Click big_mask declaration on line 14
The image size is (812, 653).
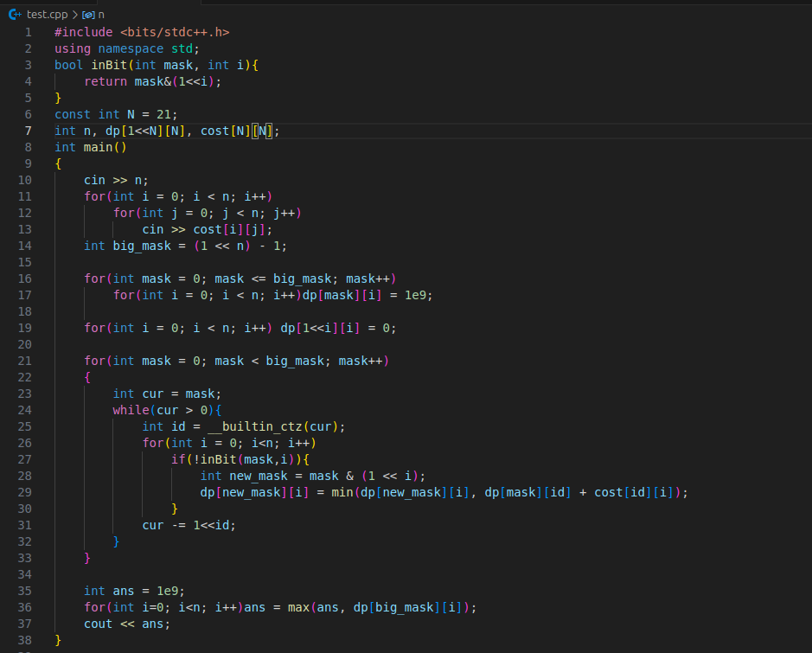pyautogui.click(x=142, y=246)
